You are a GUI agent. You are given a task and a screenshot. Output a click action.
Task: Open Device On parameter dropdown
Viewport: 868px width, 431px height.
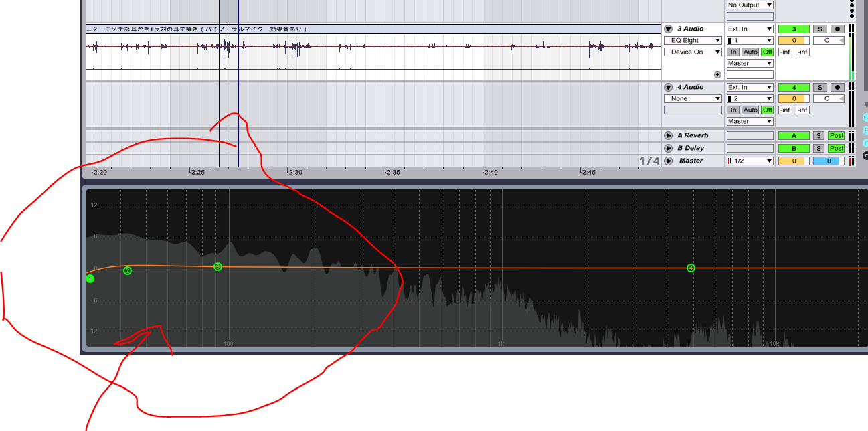coord(693,52)
